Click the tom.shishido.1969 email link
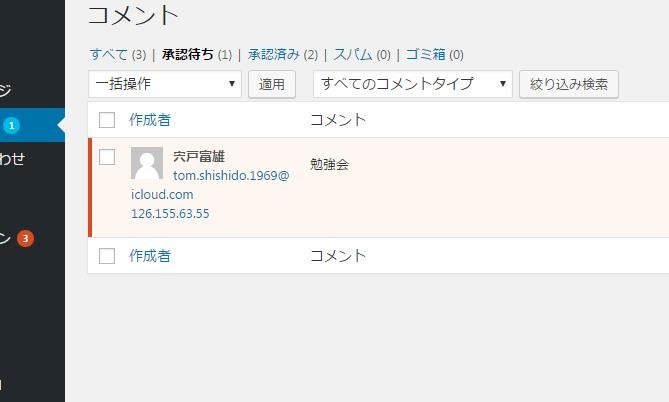The width and height of the screenshot is (669, 402). (x=230, y=175)
